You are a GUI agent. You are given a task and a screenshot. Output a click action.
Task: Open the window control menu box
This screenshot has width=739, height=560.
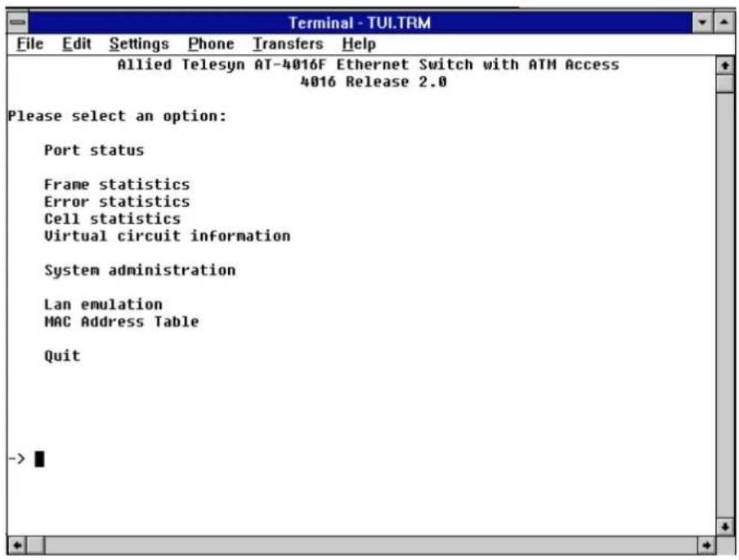coord(18,22)
